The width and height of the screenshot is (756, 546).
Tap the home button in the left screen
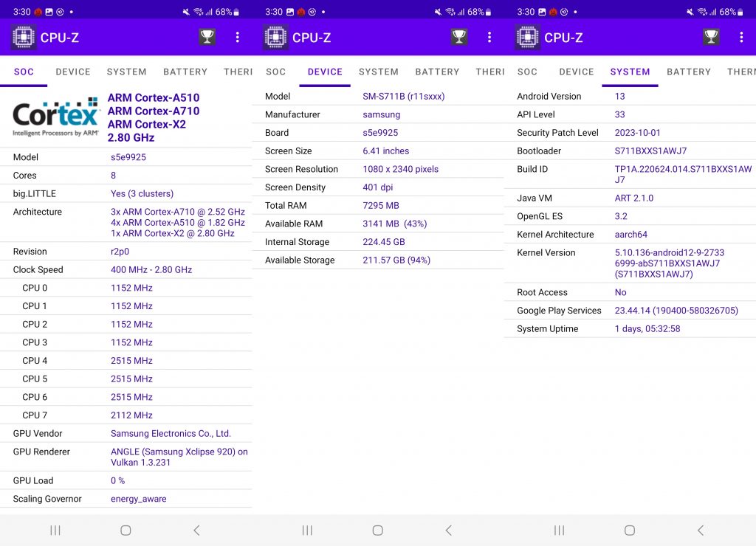click(x=126, y=531)
